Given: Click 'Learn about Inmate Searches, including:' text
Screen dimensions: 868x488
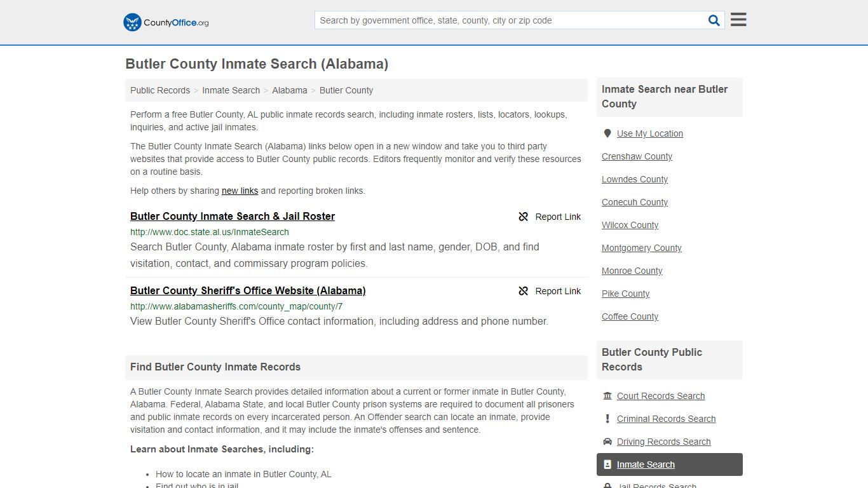Looking at the screenshot, I should [222, 449].
